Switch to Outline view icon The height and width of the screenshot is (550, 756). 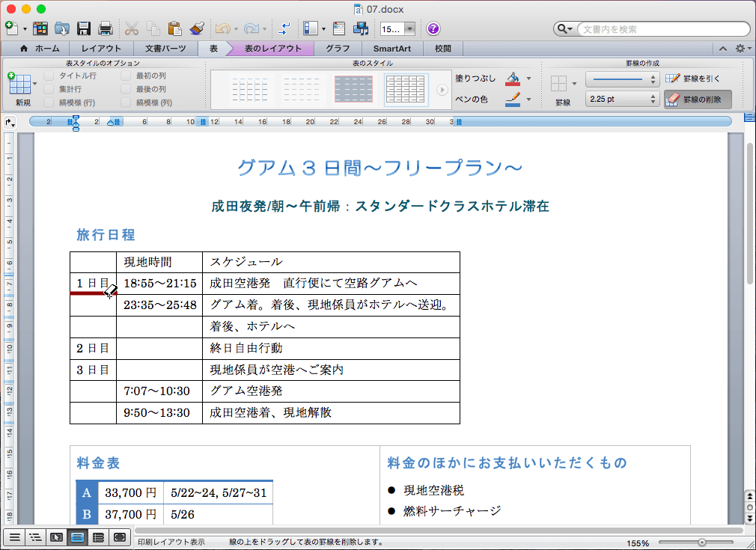coord(36,537)
